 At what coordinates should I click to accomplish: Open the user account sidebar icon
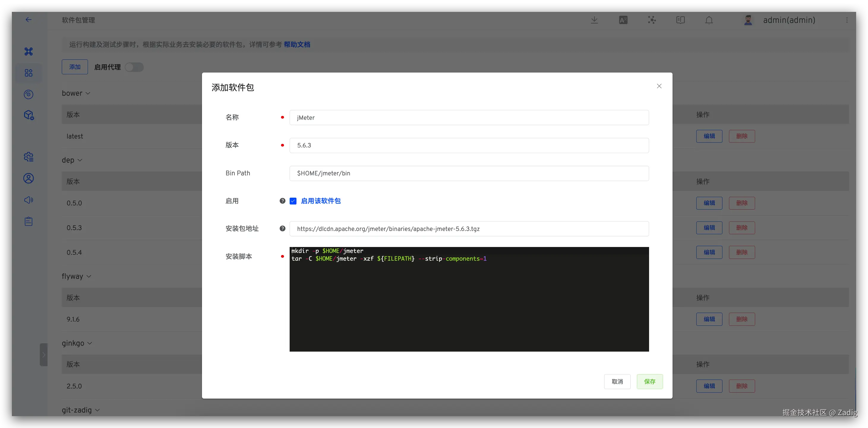29,178
